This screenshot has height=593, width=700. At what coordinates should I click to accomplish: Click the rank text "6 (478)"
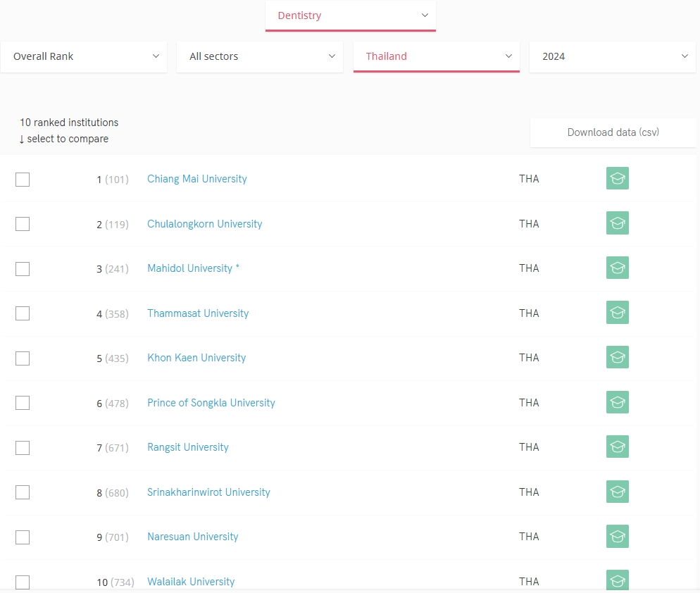(x=113, y=404)
